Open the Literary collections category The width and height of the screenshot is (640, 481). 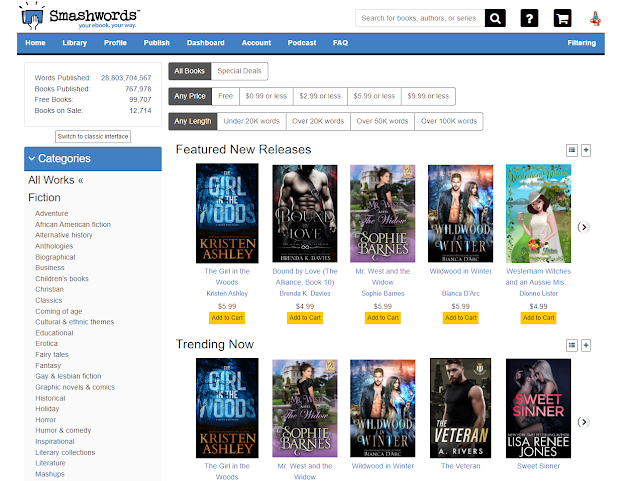coord(65,452)
